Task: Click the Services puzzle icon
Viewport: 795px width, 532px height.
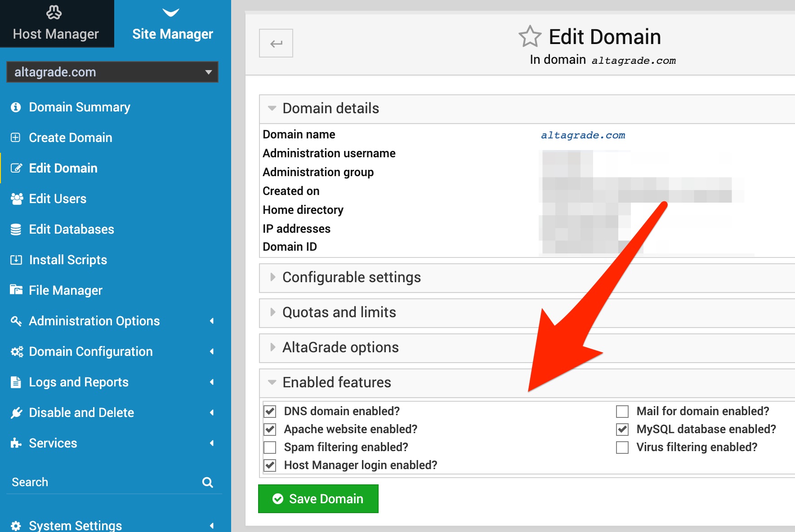Action: click(16, 443)
